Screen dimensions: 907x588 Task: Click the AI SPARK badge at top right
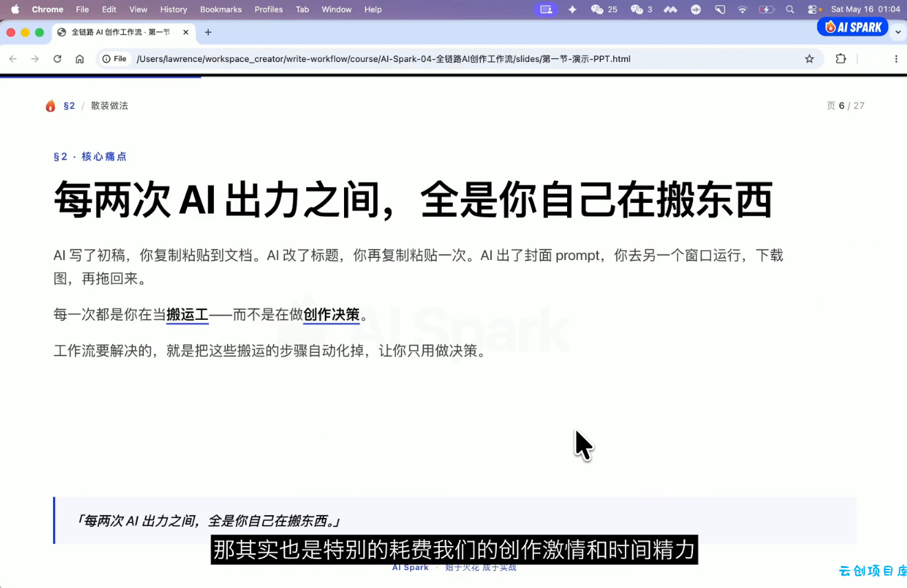pos(853,27)
